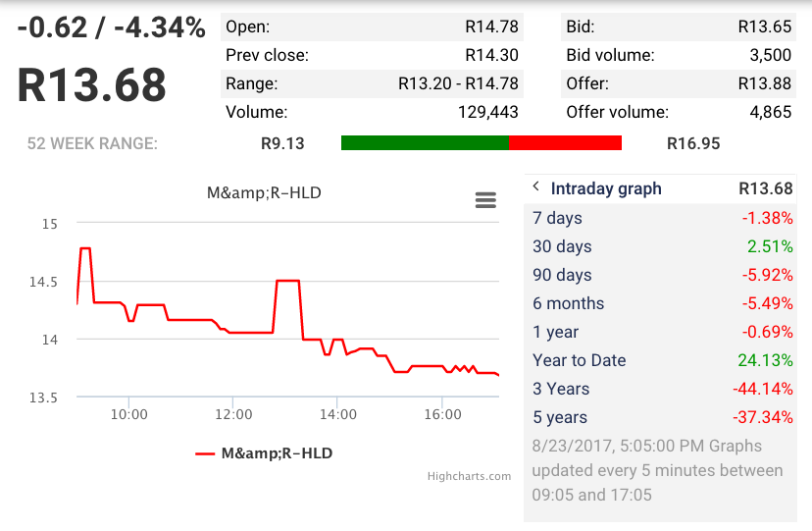
Task: Click the large R13.68 current price
Action: pos(92,86)
